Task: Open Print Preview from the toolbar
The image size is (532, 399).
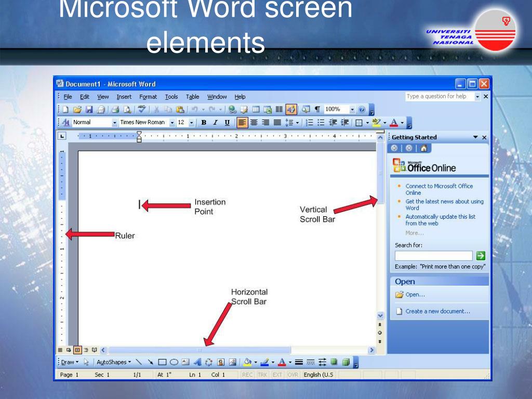Action: 127,109
